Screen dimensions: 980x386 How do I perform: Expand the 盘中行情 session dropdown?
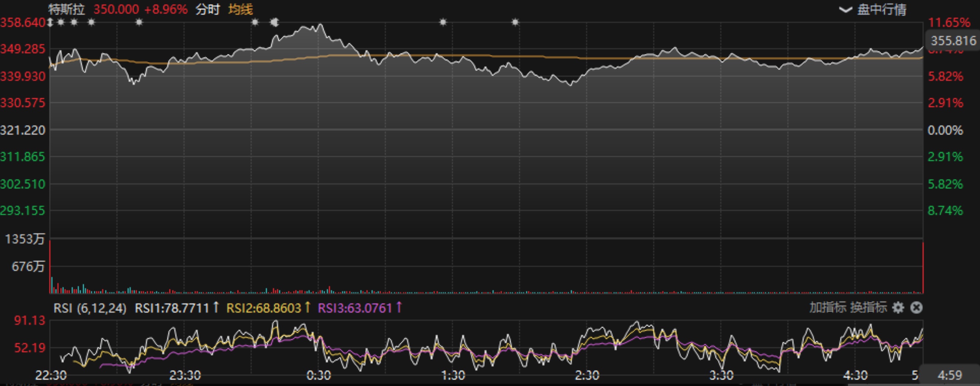coord(873,9)
